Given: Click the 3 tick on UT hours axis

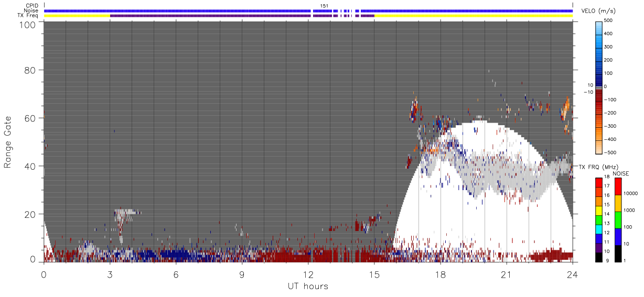Looking at the screenshot, I should pos(110,274).
